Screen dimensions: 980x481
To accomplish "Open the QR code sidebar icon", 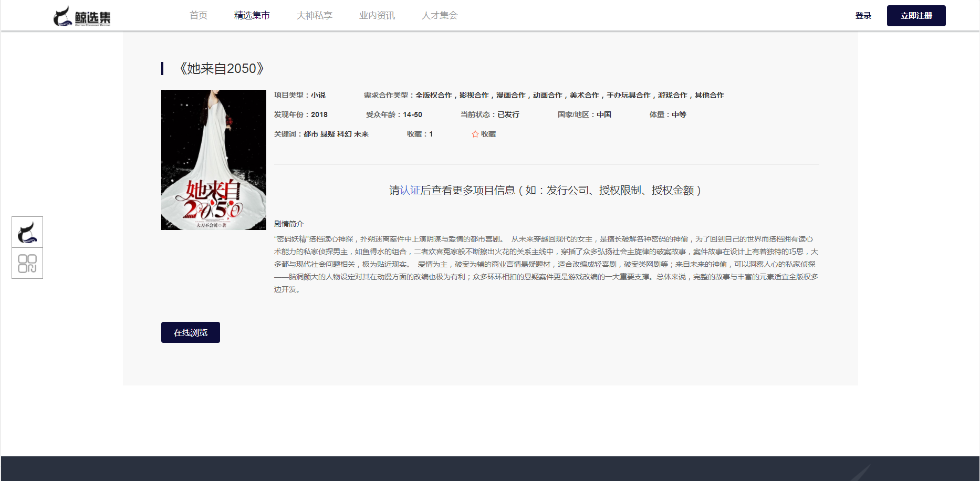I will [x=27, y=263].
